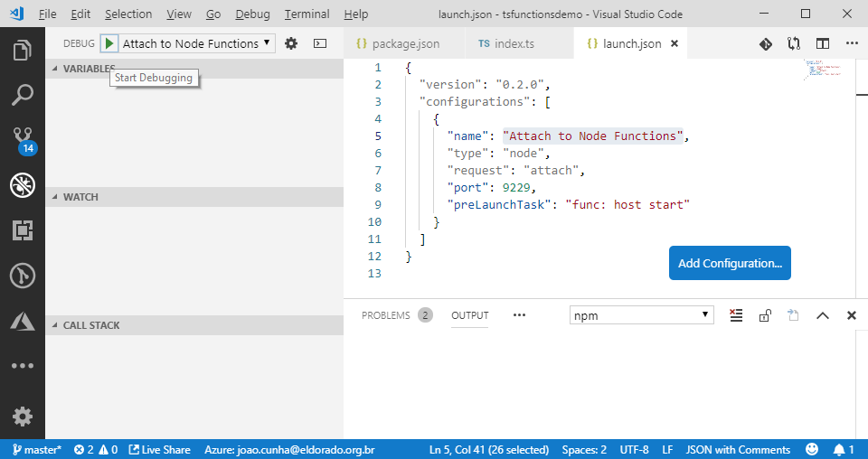Open the Manage gear at bottom left
Screen dimensions: 868x459
pyautogui.click(x=22, y=417)
